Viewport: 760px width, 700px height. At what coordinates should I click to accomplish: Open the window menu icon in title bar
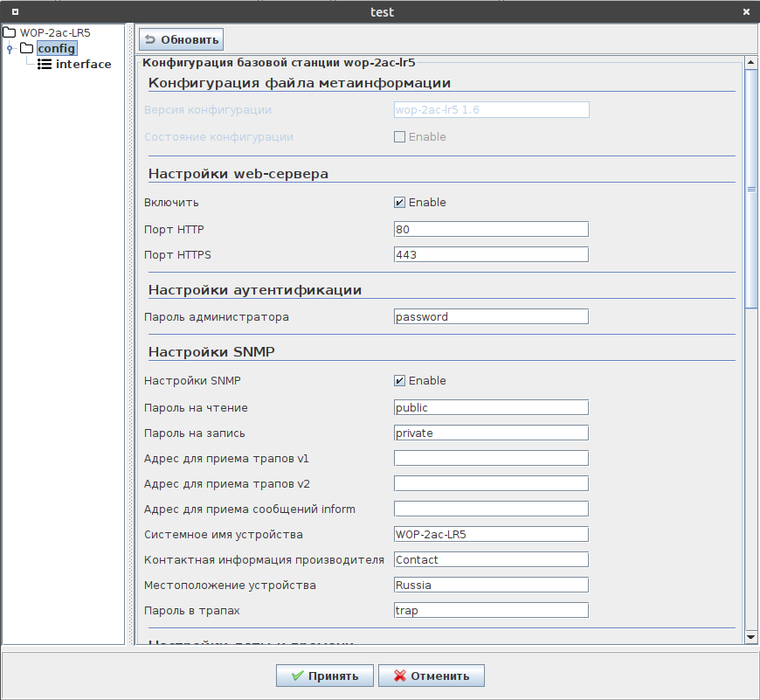[15, 12]
